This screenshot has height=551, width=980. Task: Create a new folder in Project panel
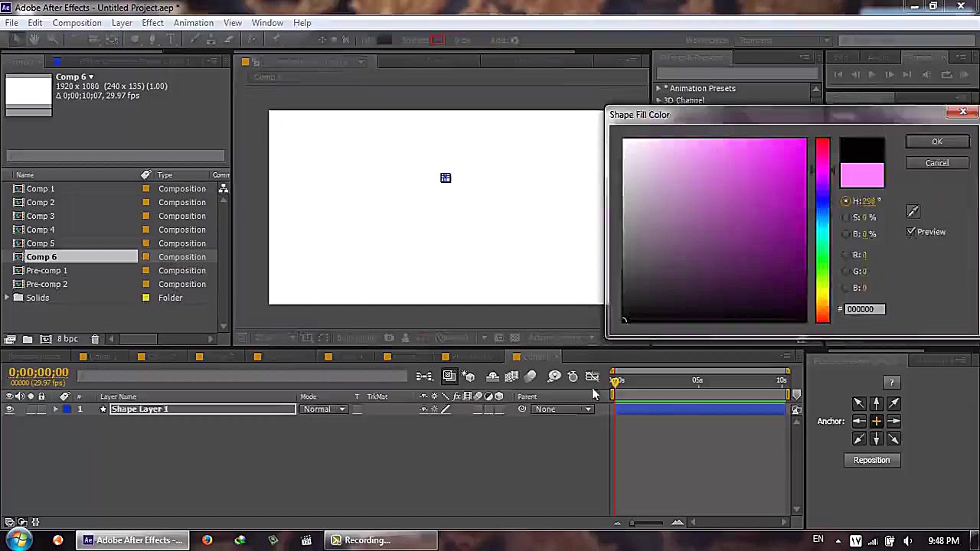click(x=28, y=339)
